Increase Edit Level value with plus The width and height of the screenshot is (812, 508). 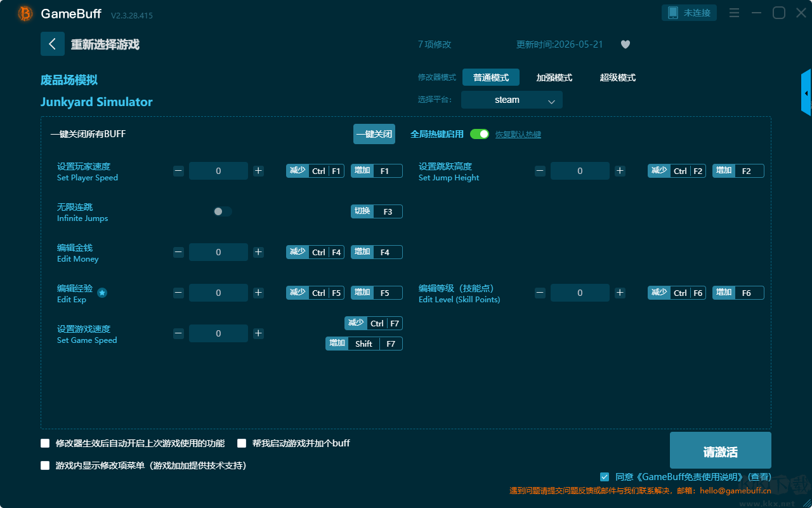tap(620, 293)
